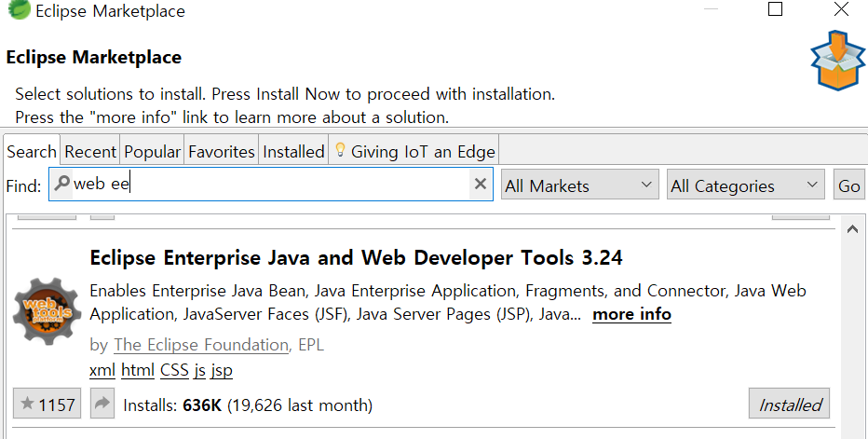Click the js tag link
This screenshot has width=868, height=439.
click(200, 370)
